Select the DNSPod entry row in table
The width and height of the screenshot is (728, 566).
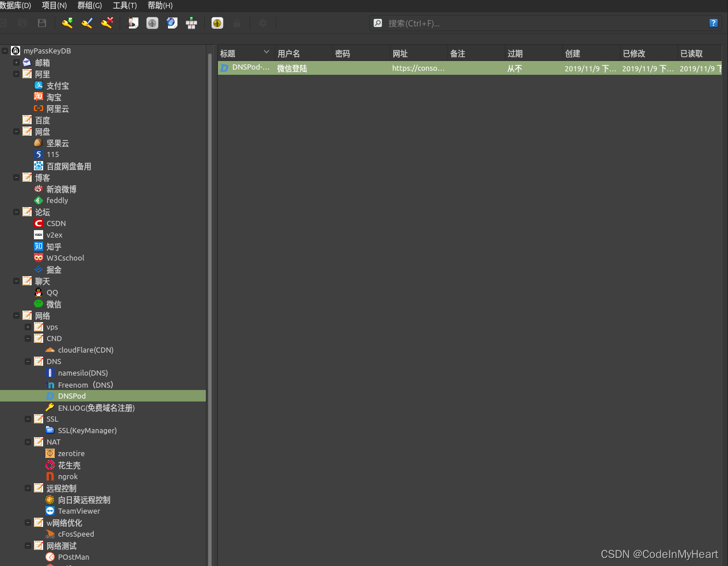click(470, 68)
